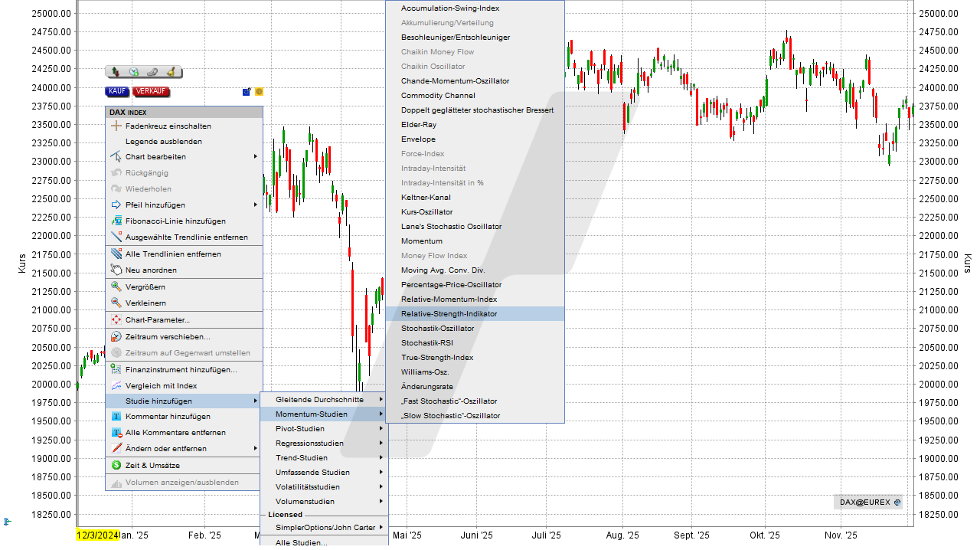The image size is (980, 550).
Task: Click the yellow 12/3/2024 date field
Action: point(96,536)
